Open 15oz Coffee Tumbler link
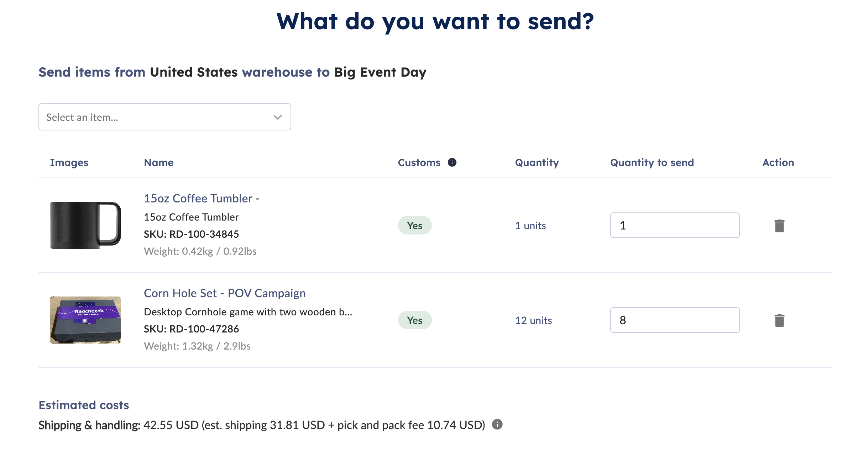The image size is (868, 459). point(202,198)
